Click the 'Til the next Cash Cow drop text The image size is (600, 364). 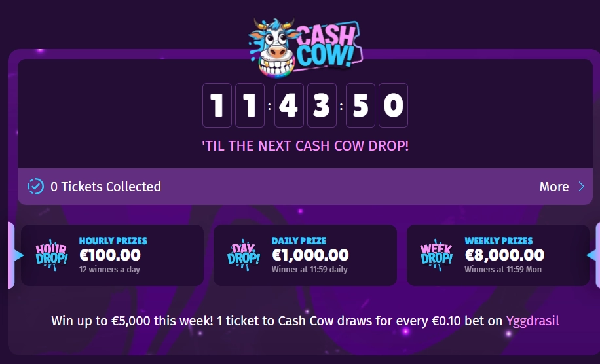point(305,145)
